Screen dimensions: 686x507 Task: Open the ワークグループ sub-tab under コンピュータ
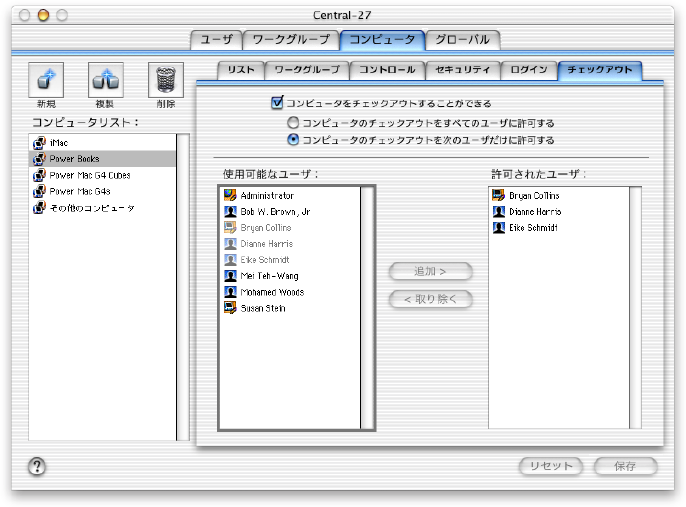tap(307, 70)
